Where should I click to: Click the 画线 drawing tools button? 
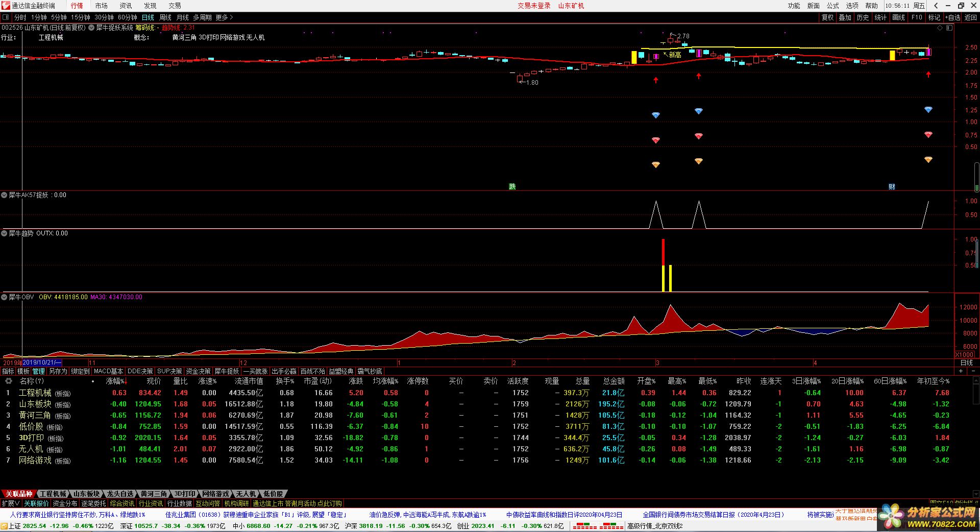[x=898, y=17]
